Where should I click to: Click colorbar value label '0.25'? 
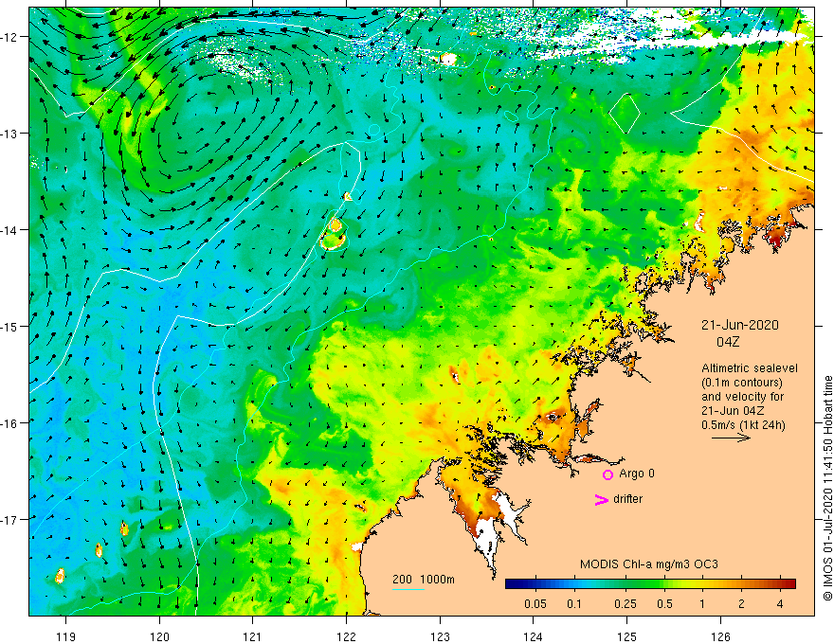pyautogui.click(x=625, y=604)
